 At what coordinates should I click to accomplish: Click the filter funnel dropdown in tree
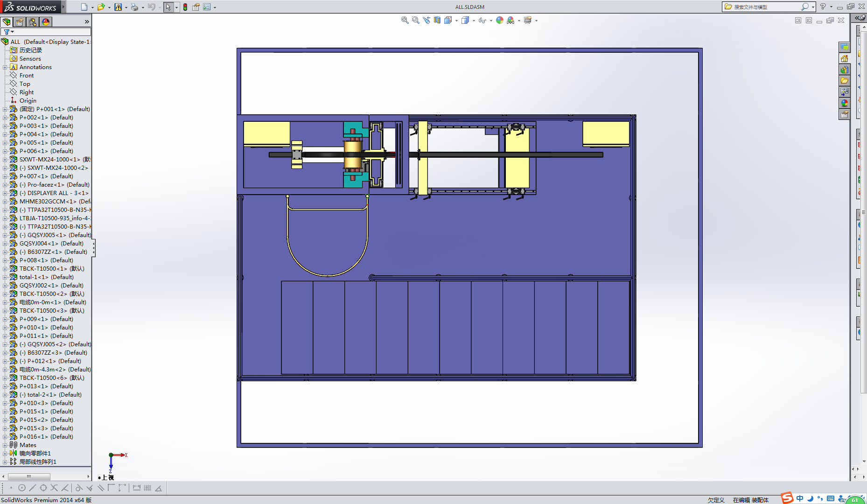(8, 32)
